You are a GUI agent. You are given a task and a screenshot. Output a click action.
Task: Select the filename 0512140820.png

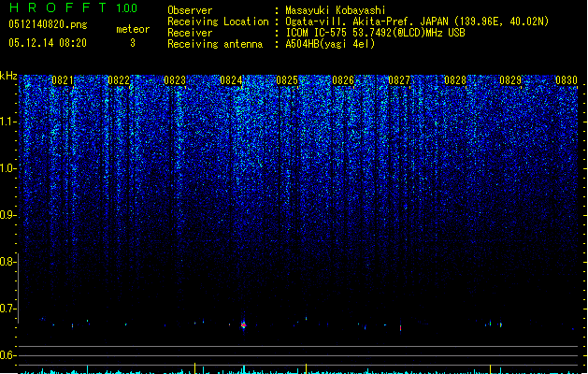coord(48,24)
